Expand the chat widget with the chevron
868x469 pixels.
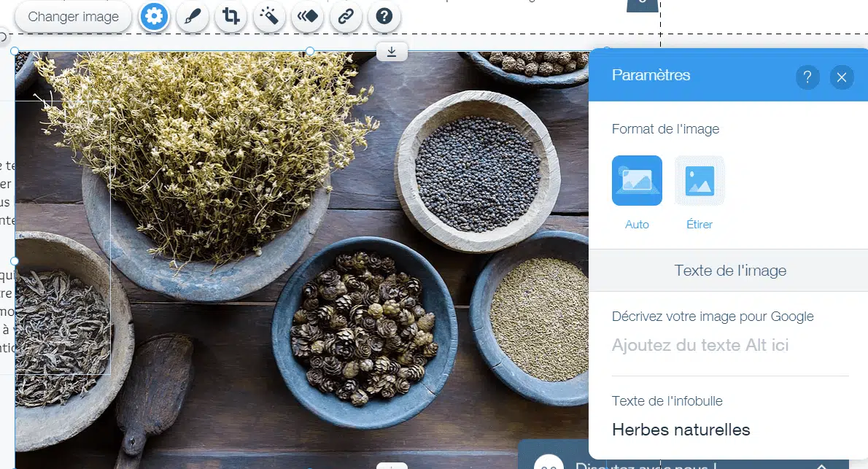tap(821, 466)
